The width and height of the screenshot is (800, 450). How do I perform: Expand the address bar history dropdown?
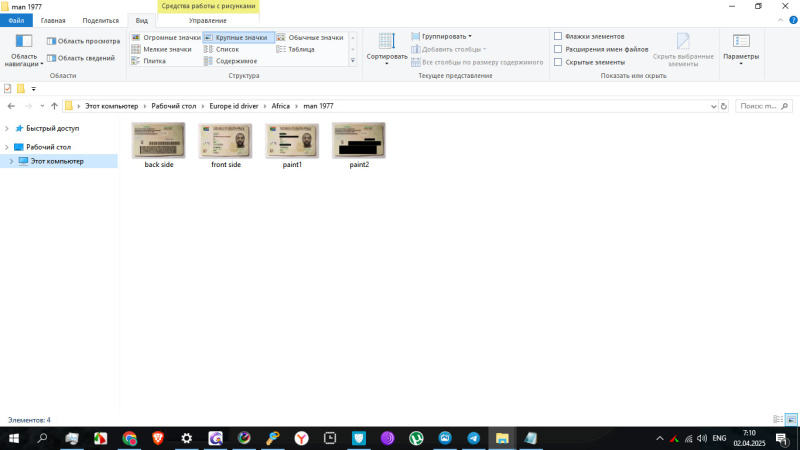coord(709,105)
